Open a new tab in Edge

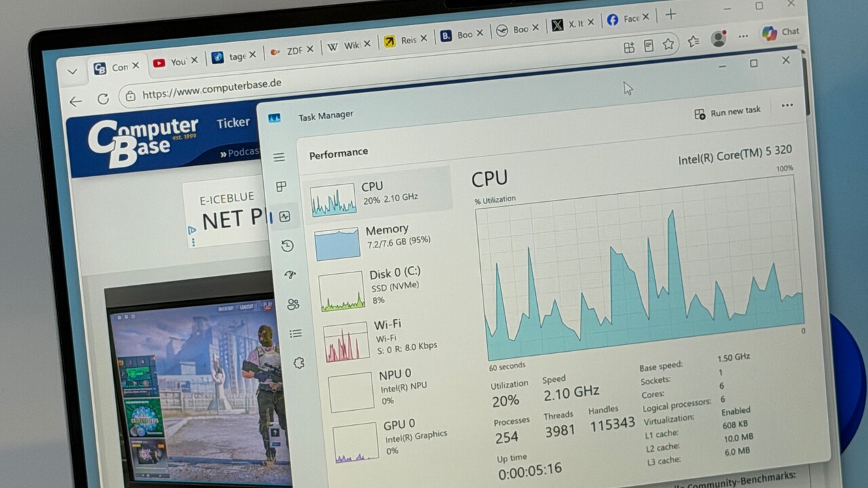tap(671, 15)
